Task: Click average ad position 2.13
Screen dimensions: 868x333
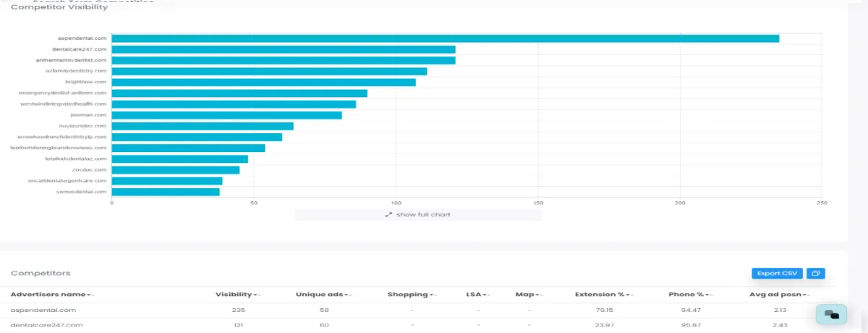Action: (778, 310)
